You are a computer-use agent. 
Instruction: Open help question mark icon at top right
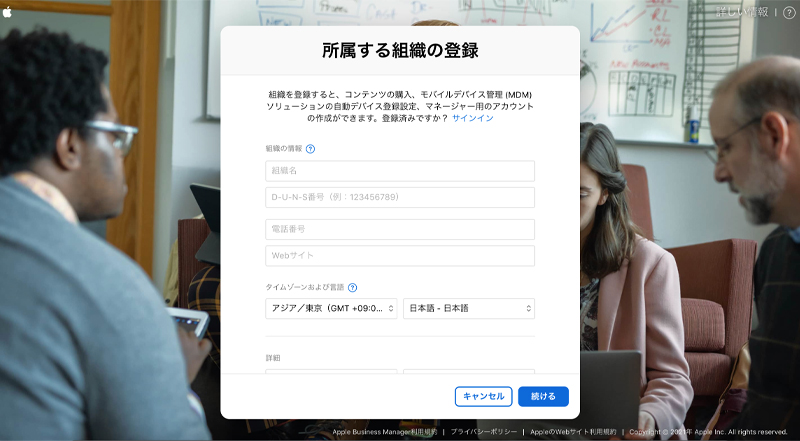789,13
